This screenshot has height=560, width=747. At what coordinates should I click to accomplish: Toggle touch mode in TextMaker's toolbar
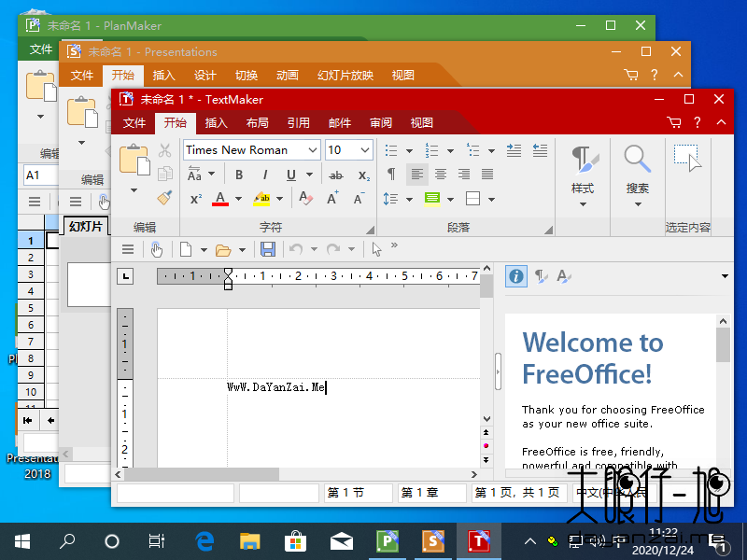157,249
